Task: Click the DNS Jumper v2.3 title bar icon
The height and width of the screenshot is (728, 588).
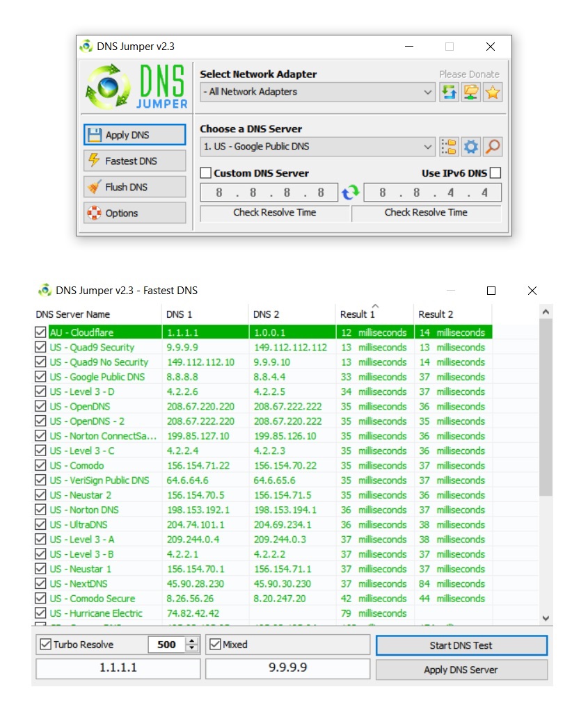Action: [86, 47]
